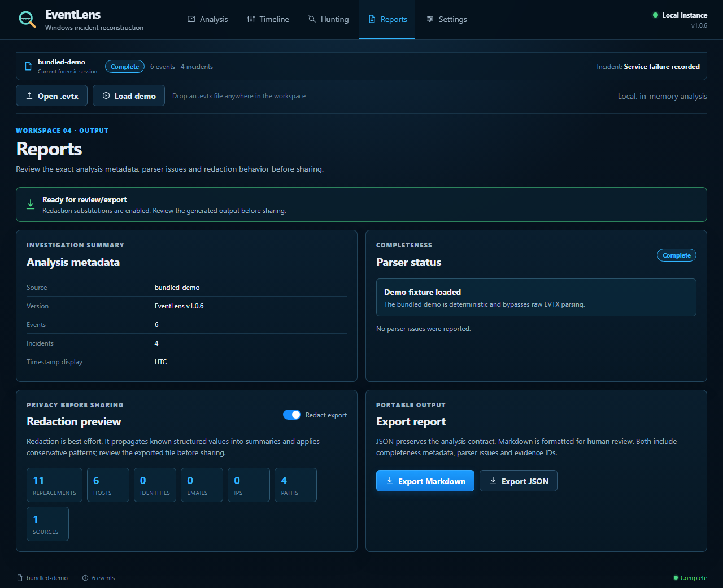723x588 pixels.
Task: Click the Complete badge in Parser status
Action: click(x=677, y=255)
